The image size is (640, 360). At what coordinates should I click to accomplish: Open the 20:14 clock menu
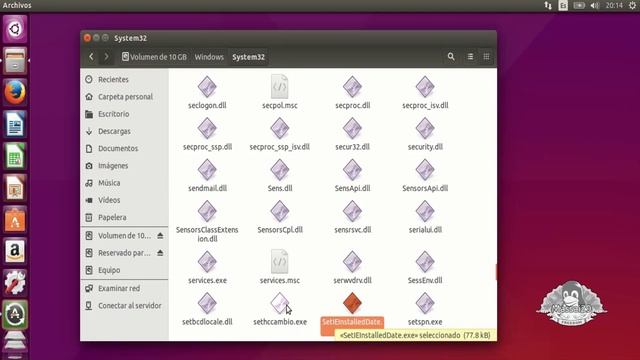(614, 5)
